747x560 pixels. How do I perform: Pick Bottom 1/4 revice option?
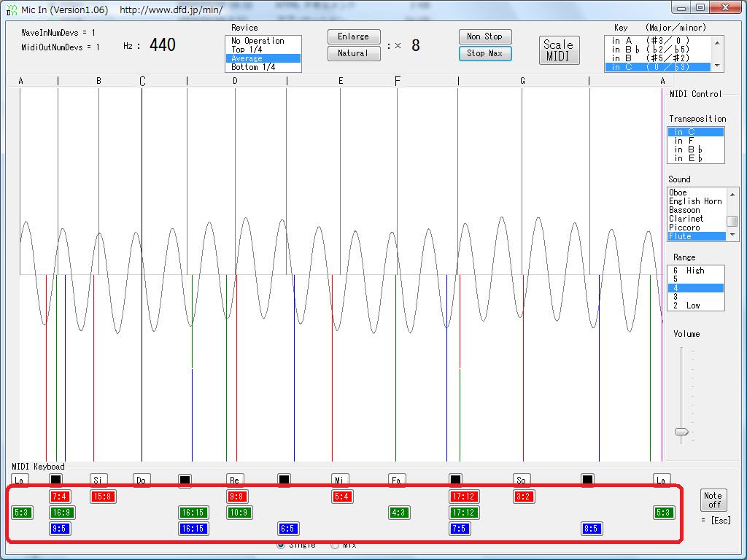tap(263, 67)
